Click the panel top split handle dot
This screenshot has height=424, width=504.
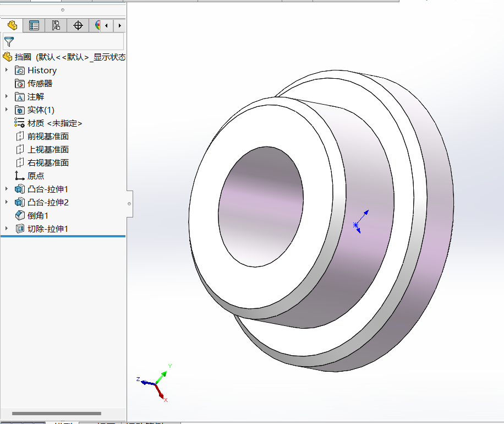(x=63, y=10)
